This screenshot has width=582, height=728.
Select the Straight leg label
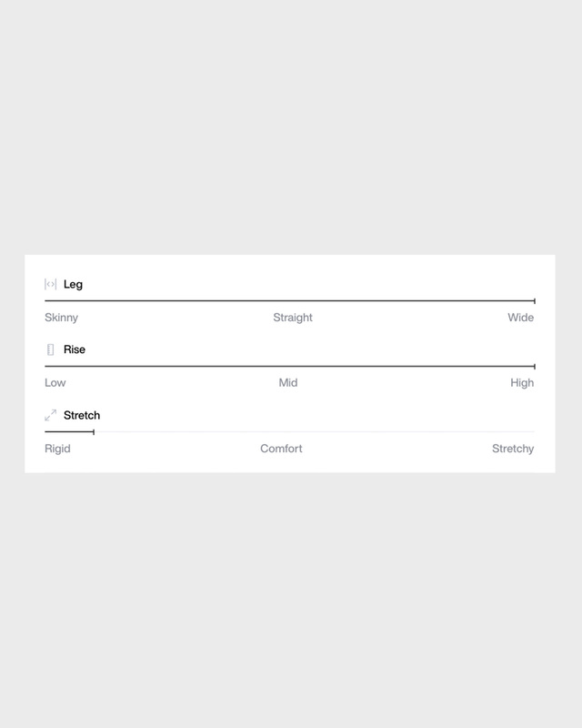point(293,318)
